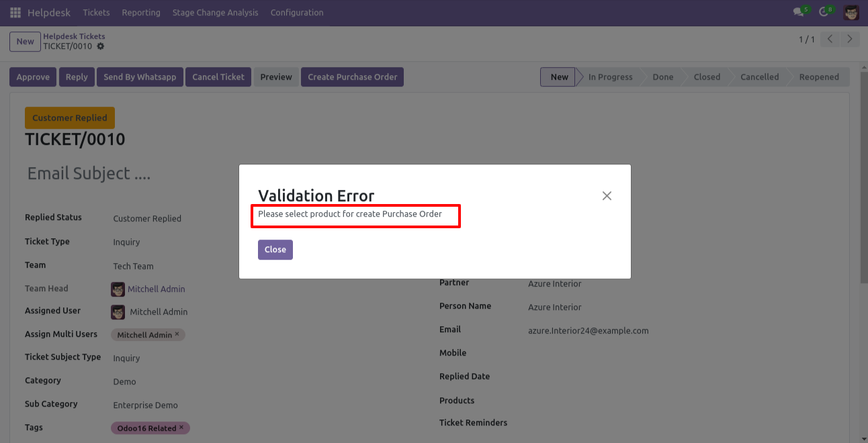868x443 pixels.
Task: Click Send By Whatsapp button
Action: tap(140, 77)
